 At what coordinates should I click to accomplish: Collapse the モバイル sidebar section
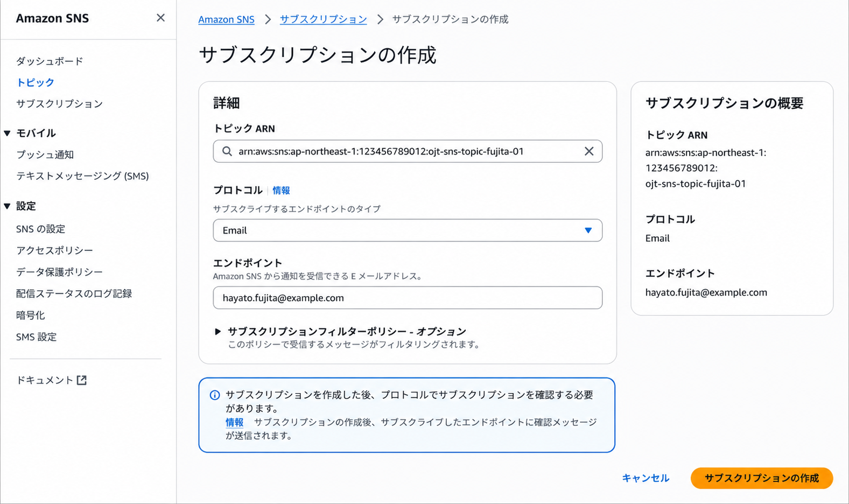point(8,133)
